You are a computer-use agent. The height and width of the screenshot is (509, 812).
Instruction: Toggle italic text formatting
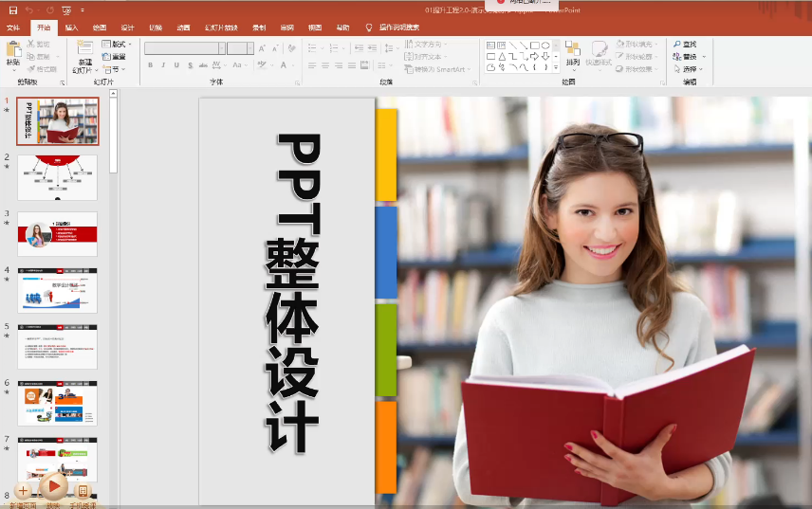pyautogui.click(x=163, y=65)
